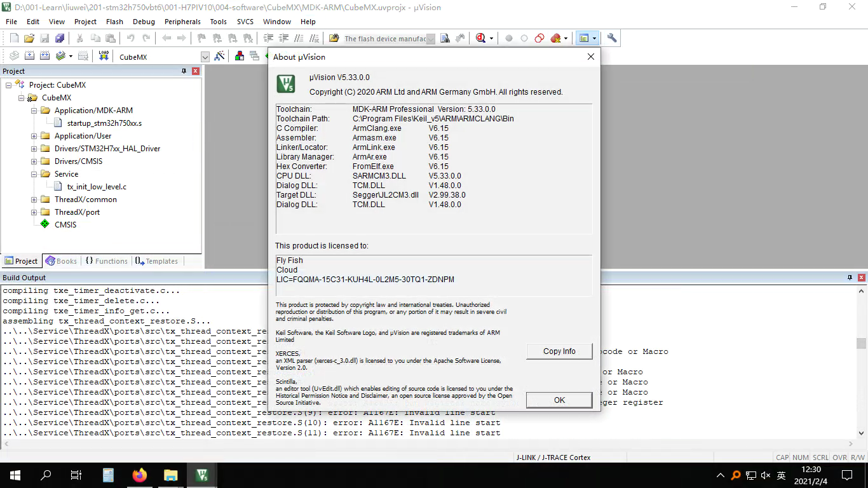Image resolution: width=868 pixels, height=488 pixels.
Task: Expand the Application/User folder node
Action: 34,136
